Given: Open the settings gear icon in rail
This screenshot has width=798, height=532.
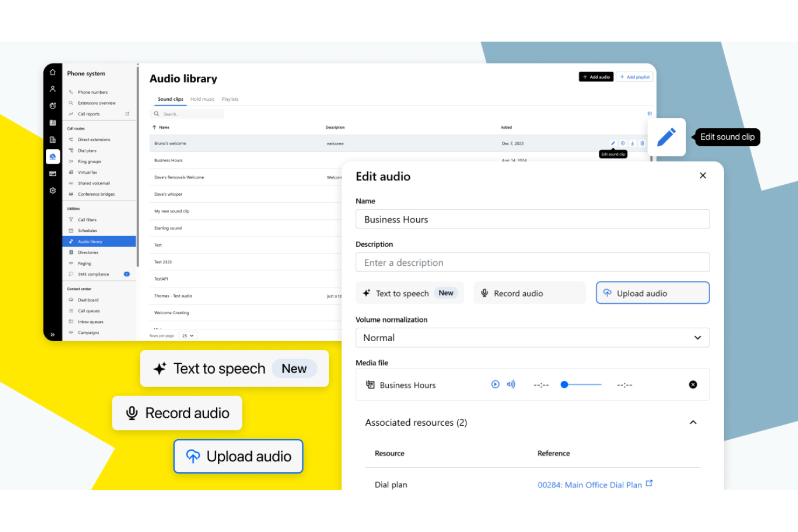Looking at the screenshot, I should coord(52,190).
